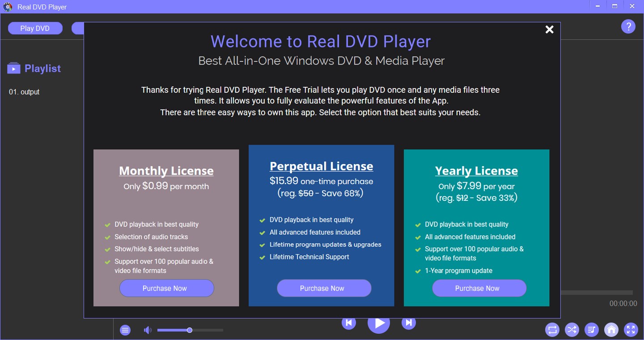The image size is (644, 340).
Task: Toggle shuffle playback mode
Action: coord(572,330)
